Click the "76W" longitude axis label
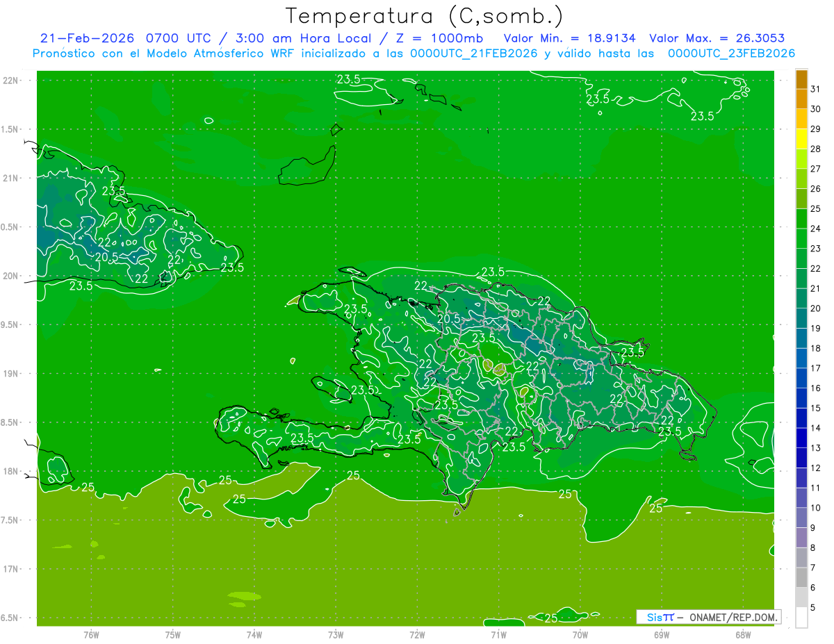The width and height of the screenshot is (834, 644). pos(91,635)
